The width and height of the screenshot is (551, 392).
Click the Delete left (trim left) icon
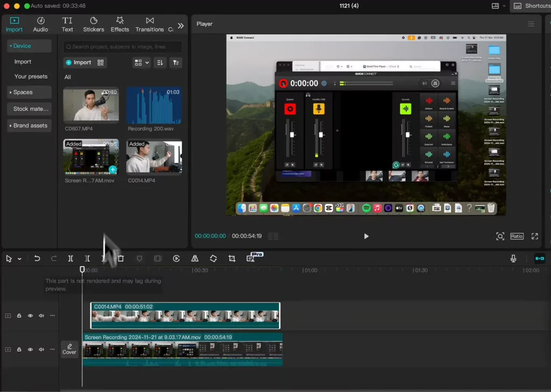pos(88,259)
